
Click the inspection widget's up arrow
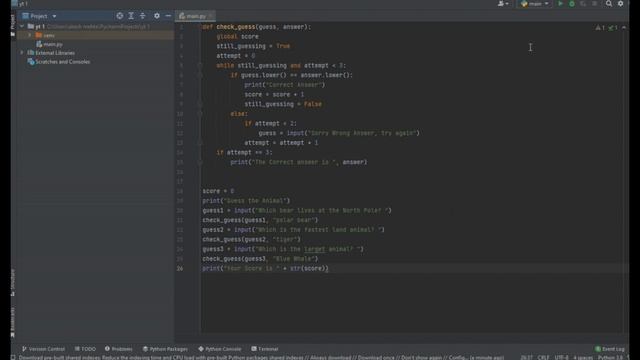[624, 28]
